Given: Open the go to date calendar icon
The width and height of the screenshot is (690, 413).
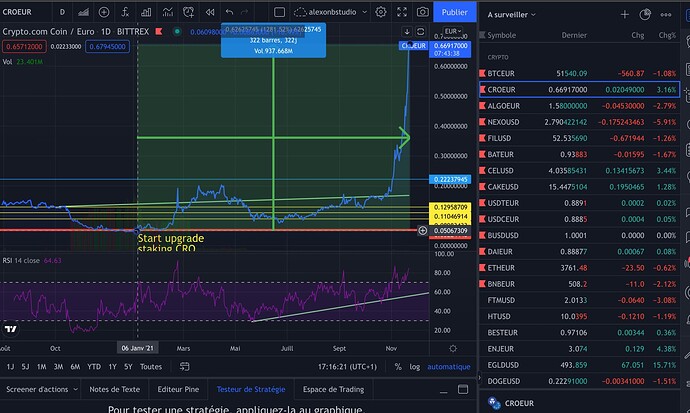Looking at the screenshot, I should [x=185, y=366].
